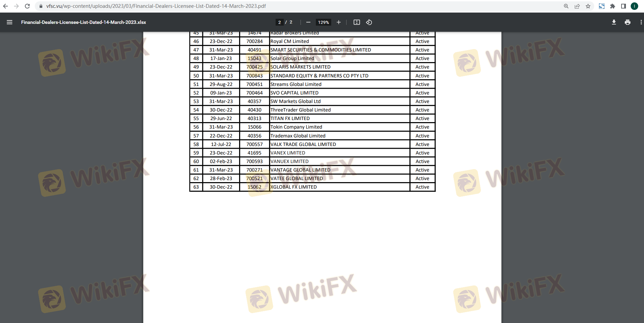Open the blue extension icon next to the star
This screenshot has width=644, height=323.
(x=602, y=6)
